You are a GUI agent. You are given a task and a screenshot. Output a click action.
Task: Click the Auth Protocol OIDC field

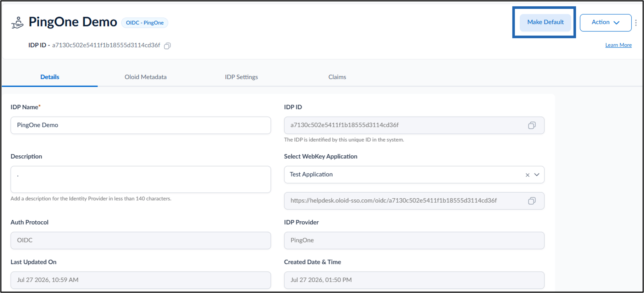[x=141, y=241]
